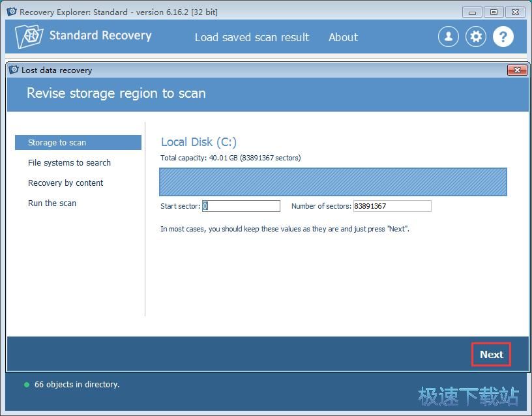Image resolution: width=532 pixels, height=416 pixels.
Task: Jump to Run the scan step
Action: 52,203
